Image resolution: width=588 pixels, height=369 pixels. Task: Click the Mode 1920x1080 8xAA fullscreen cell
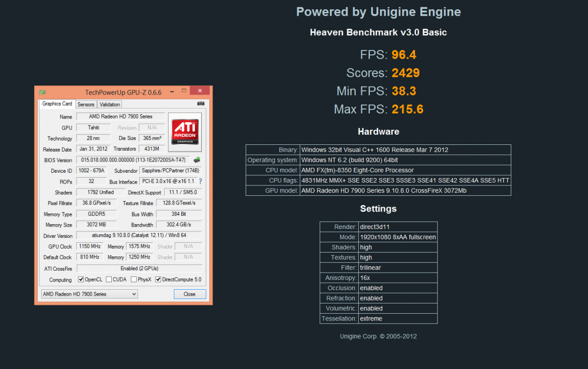click(x=397, y=237)
